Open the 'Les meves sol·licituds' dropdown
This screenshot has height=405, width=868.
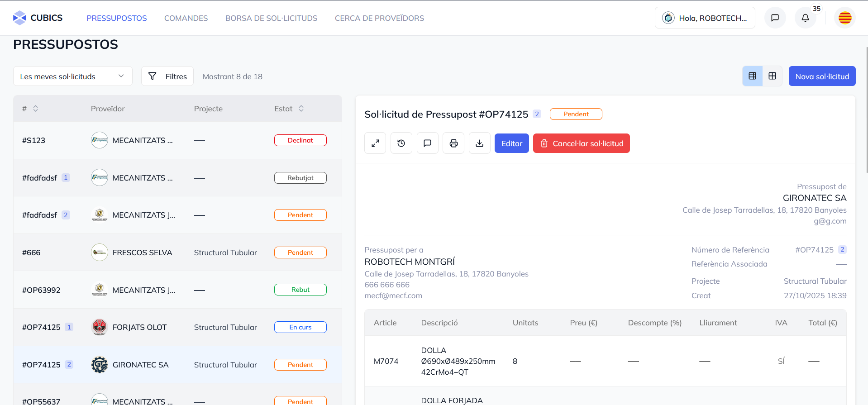point(72,76)
